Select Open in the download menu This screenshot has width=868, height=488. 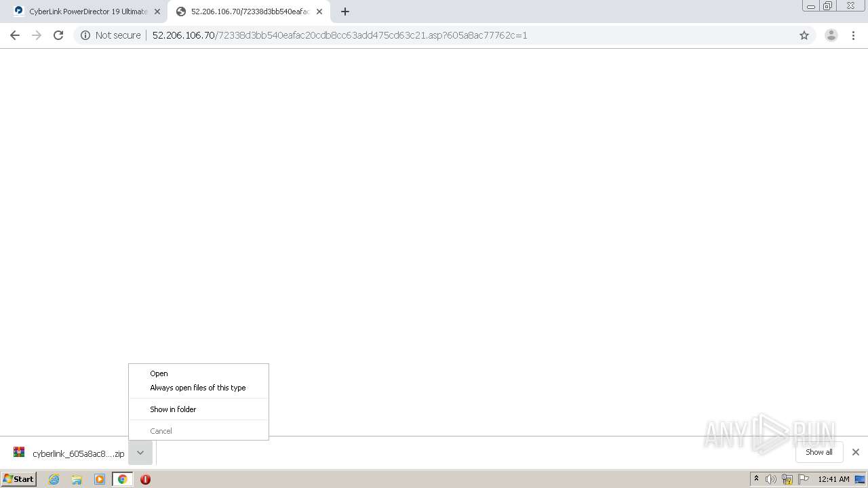click(199, 373)
